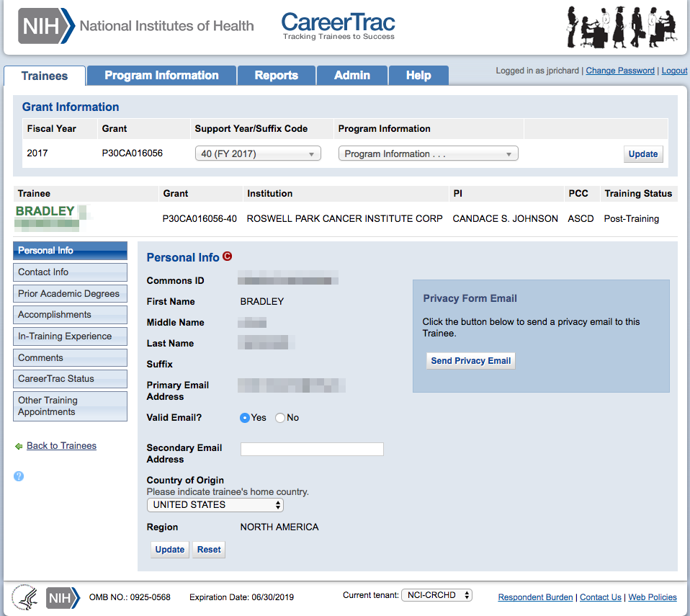Open In-Training Experience section
Screen dimensions: 690x616
point(71,336)
